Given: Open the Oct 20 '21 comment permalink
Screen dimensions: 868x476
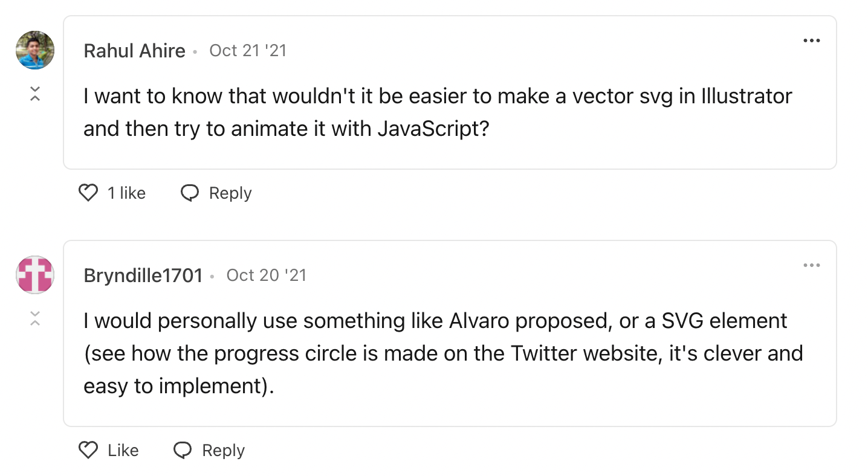Looking at the screenshot, I should click(x=266, y=275).
